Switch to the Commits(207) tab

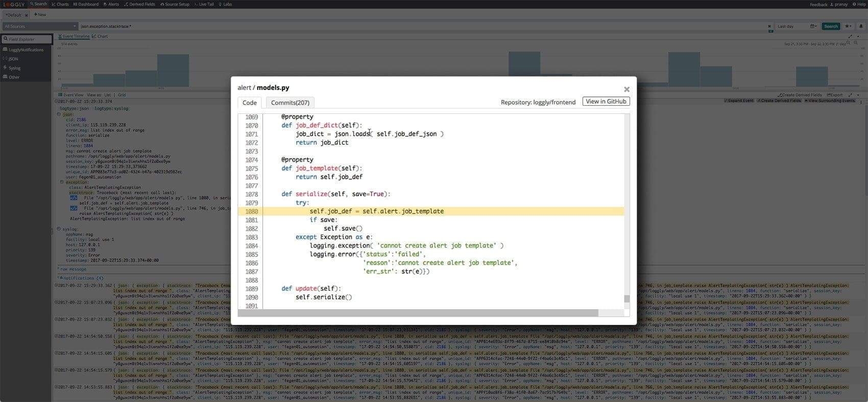pos(290,103)
